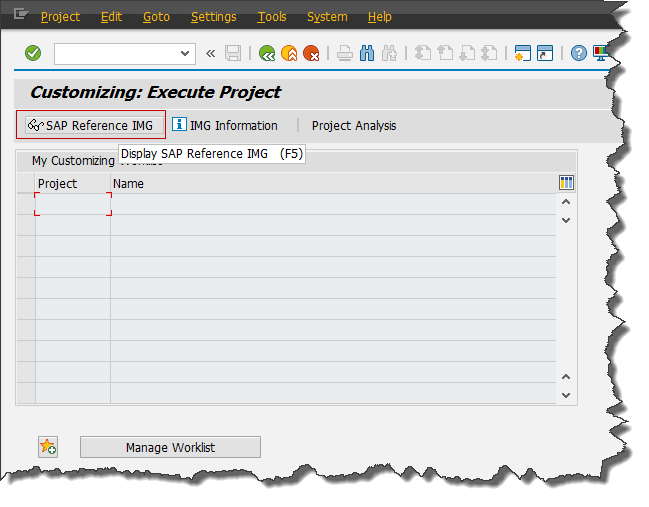Image resolution: width=649 pixels, height=507 pixels.
Task: Click the green checkmark Enter icon
Action: [x=33, y=53]
